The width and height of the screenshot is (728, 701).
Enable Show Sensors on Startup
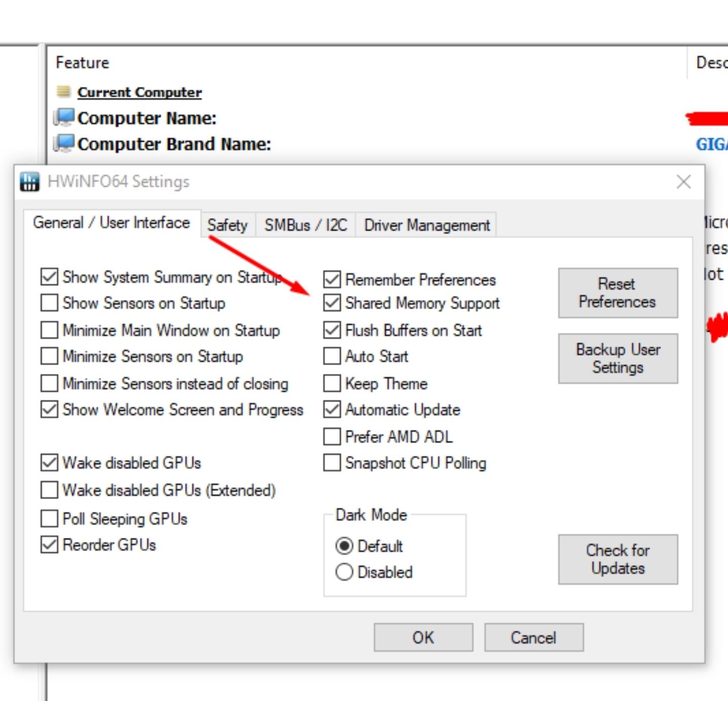[x=49, y=303]
